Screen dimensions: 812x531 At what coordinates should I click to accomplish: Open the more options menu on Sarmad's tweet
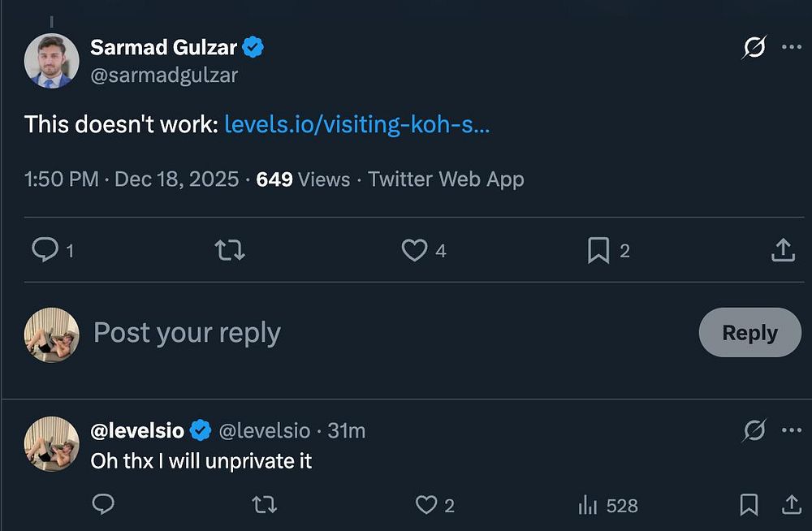[x=791, y=48]
